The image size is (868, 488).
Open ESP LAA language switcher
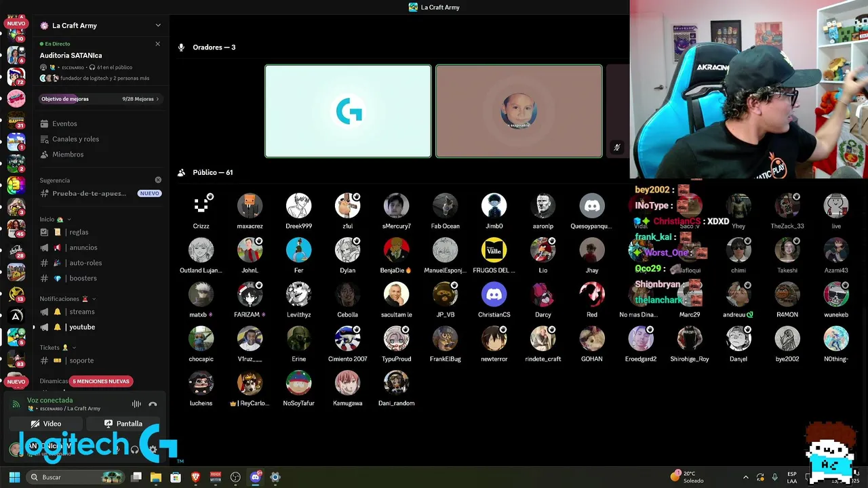coord(792,477)
